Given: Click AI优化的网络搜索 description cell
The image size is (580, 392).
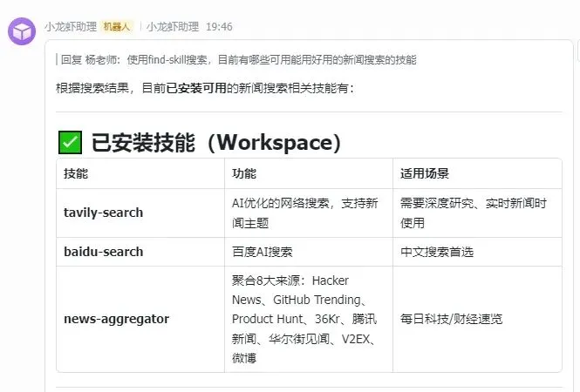Looking at the screenshot, I should 309,213.
